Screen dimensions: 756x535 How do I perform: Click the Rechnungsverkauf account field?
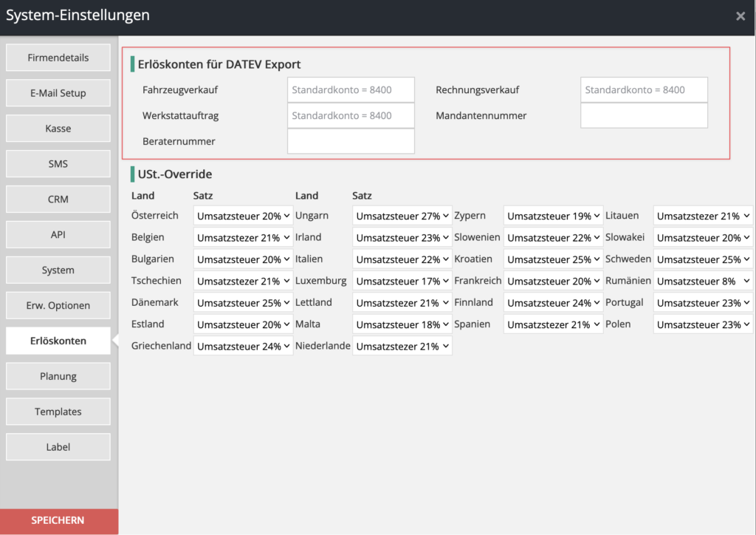pos(644,89)
